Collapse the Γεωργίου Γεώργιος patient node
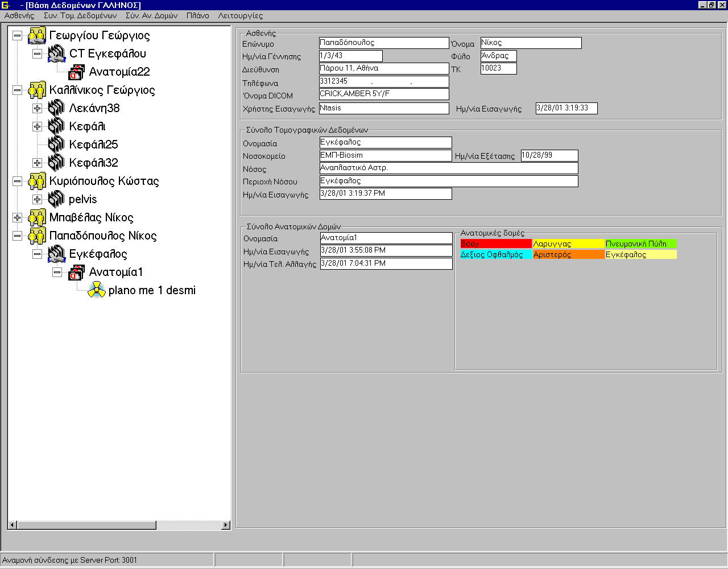 click(17, 35)
